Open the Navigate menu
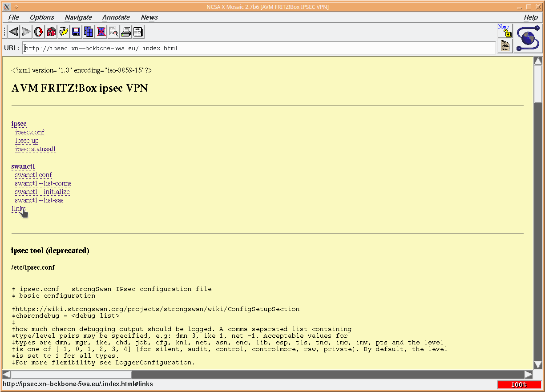The height and width of the screenshot is (392, 545). point(78,17)
